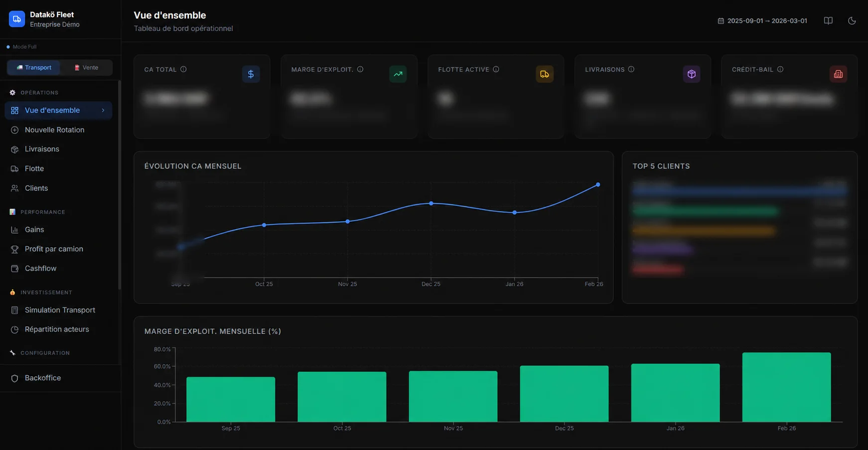Open Simulation Transport page
This screenshot has width=868, height=450.
pos(58,310)
